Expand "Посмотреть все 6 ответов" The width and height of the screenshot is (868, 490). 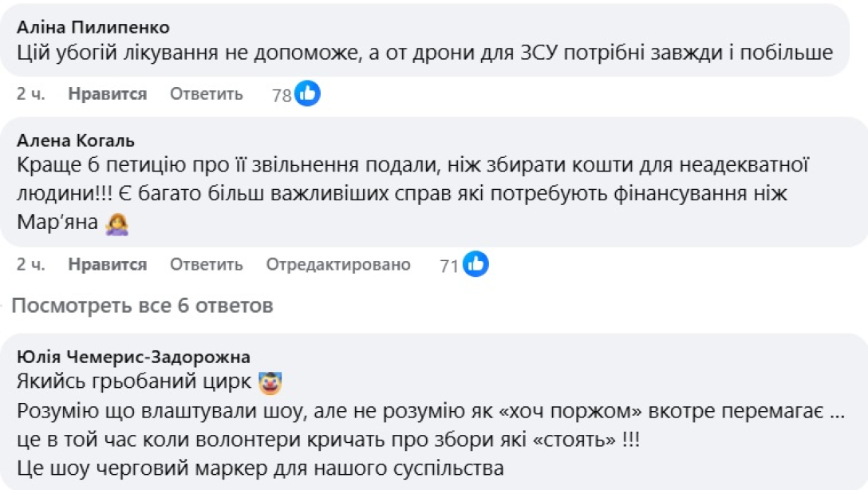tap(142, 306)
